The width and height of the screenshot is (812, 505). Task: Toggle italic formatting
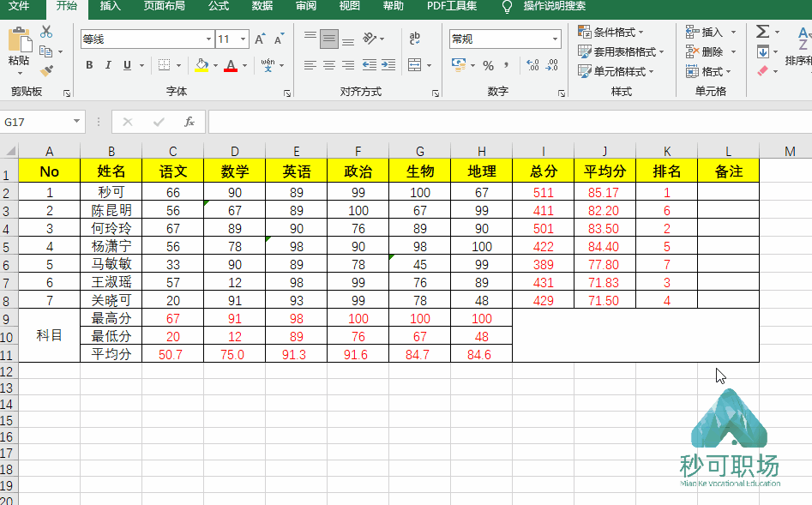click(108, 65)
